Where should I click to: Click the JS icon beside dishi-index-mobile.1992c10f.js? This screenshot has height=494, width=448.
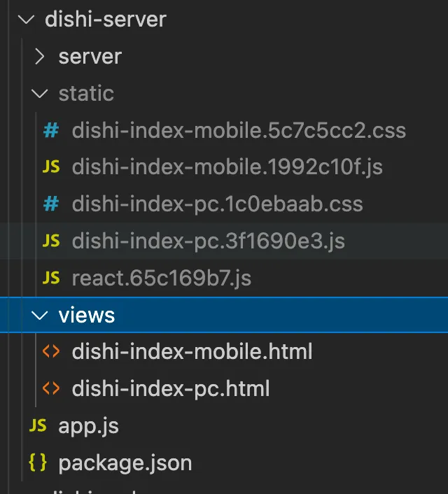51,167
